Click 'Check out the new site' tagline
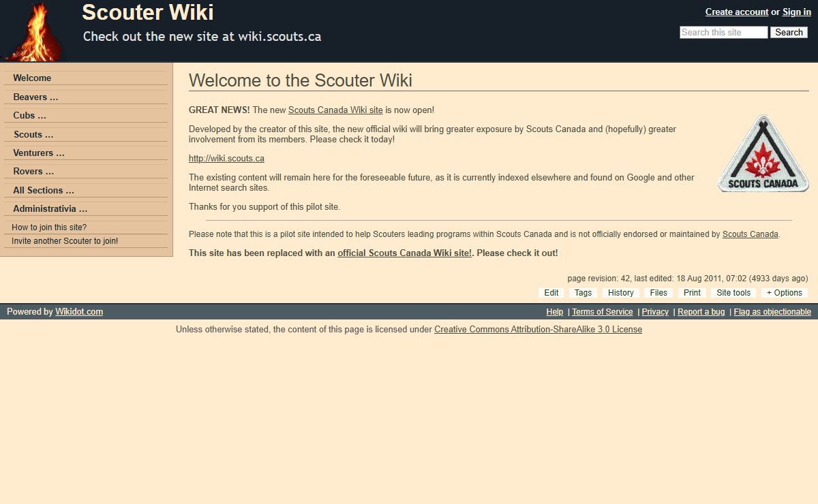Viewport: 818px width, 504px height. (x=202, y=37)
